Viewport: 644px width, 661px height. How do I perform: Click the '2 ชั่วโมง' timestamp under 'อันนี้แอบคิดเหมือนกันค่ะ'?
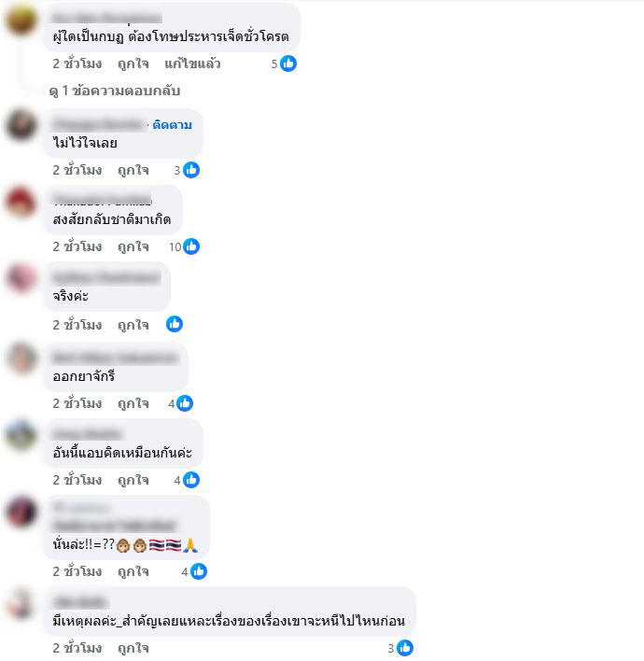click(x=77, y=480)
